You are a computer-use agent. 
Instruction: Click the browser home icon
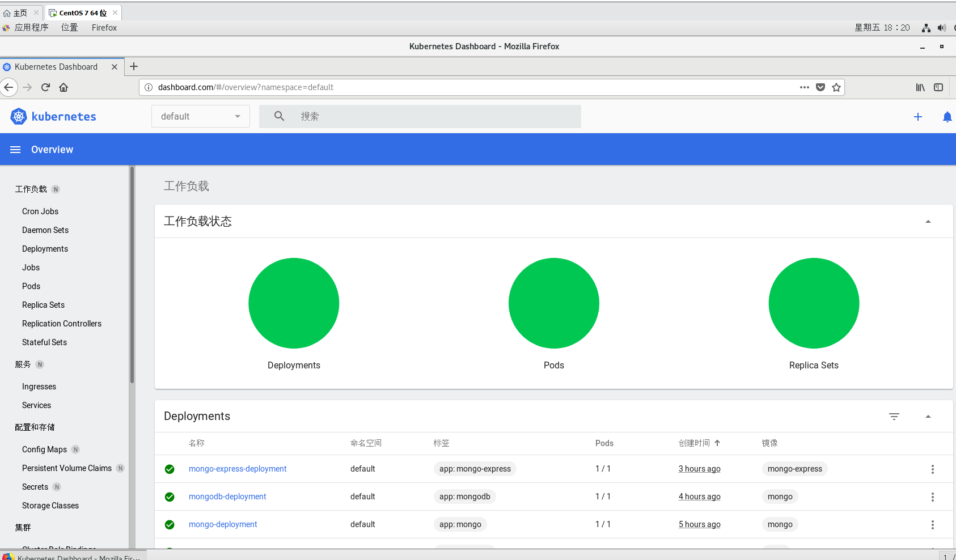tap(64, 87)
